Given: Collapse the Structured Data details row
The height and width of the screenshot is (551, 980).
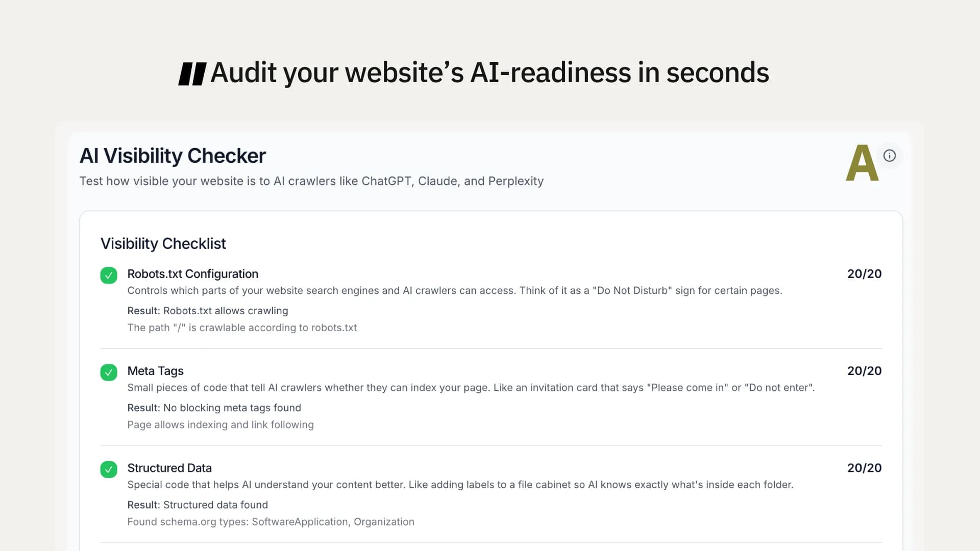Looking at the screenshot, I should coord(169,468).
